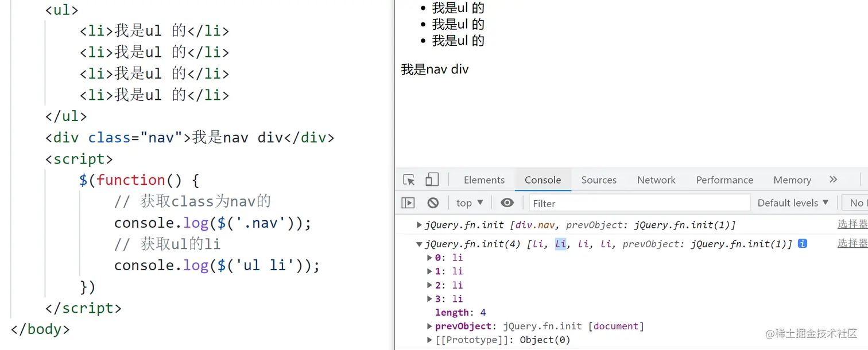This screenshot has width=868, height=350.
Task: Switch to the Performance tab
Action: click(724, 180)
